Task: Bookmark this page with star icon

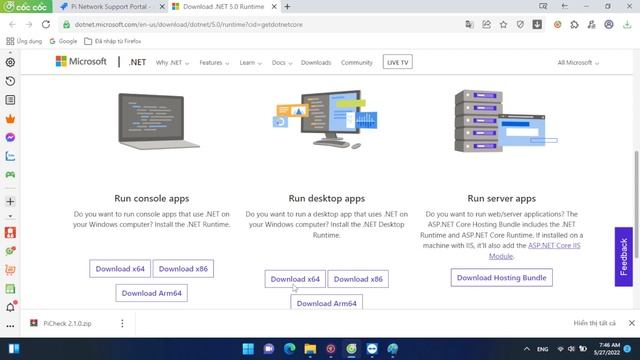Action: click(503, 24)
